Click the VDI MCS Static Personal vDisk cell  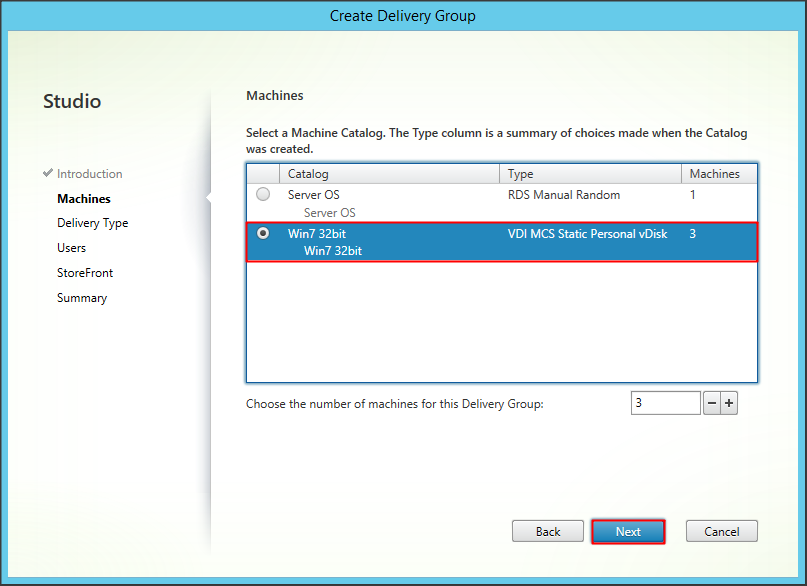point(587,233)
